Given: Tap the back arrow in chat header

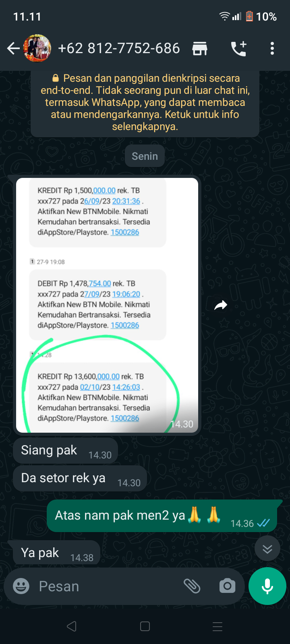Looking at the screenshot, I should [x=13, y=49].
